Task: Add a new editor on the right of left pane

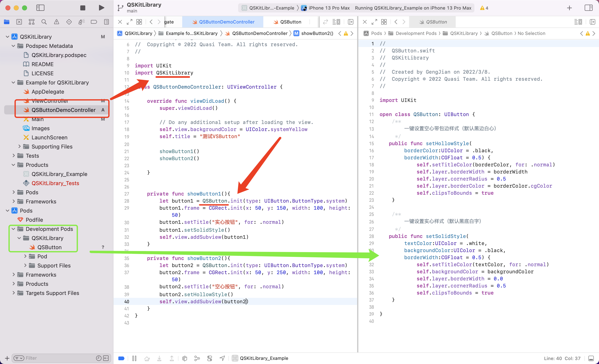Action: click(x=350, y=22)
